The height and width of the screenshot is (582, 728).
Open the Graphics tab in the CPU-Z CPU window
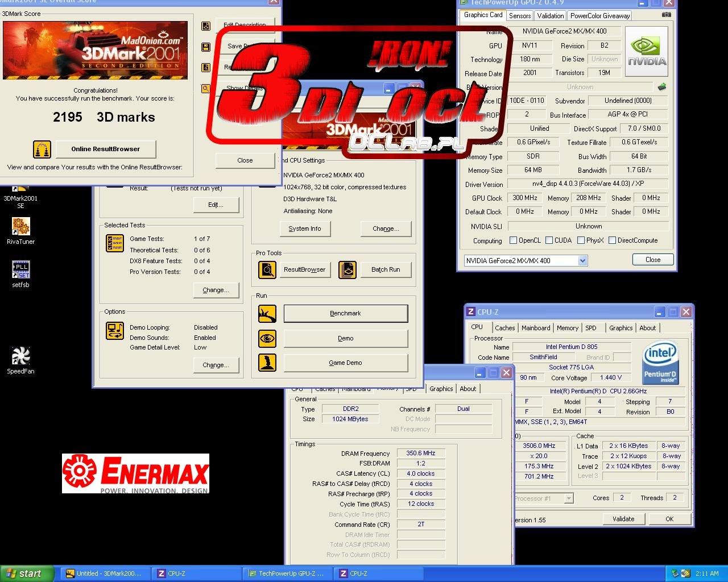(x=621, y=328)
